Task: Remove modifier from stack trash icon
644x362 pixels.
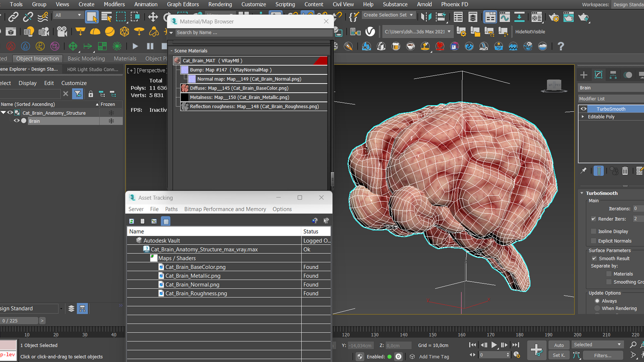Action: pos(625,171)
